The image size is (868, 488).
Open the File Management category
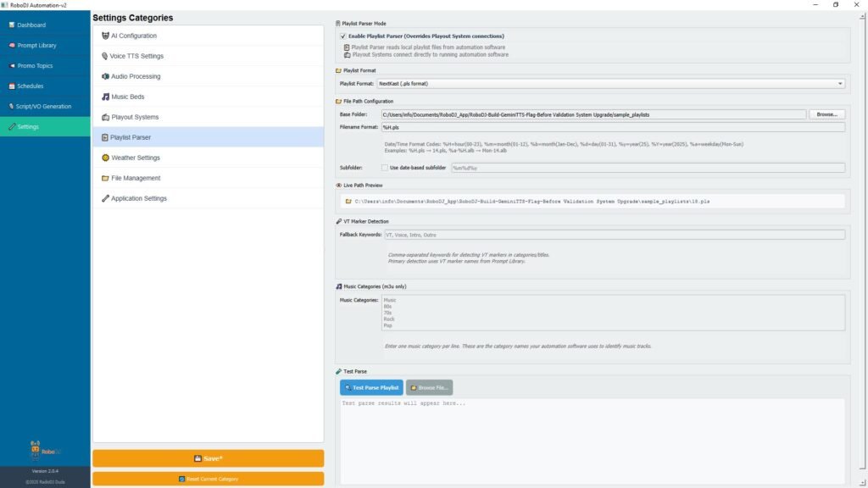pos(136,178)
